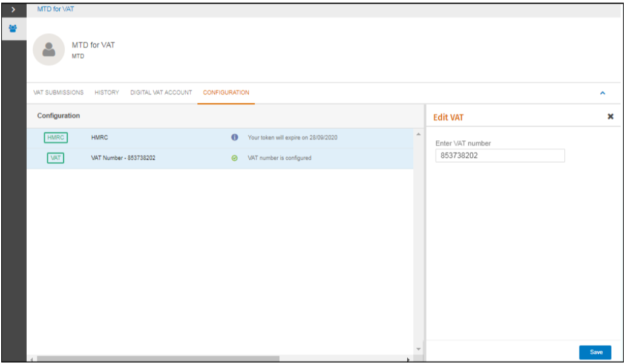
Task: Collapse the header with the up chevron
Action: click(x=602, y=93)
